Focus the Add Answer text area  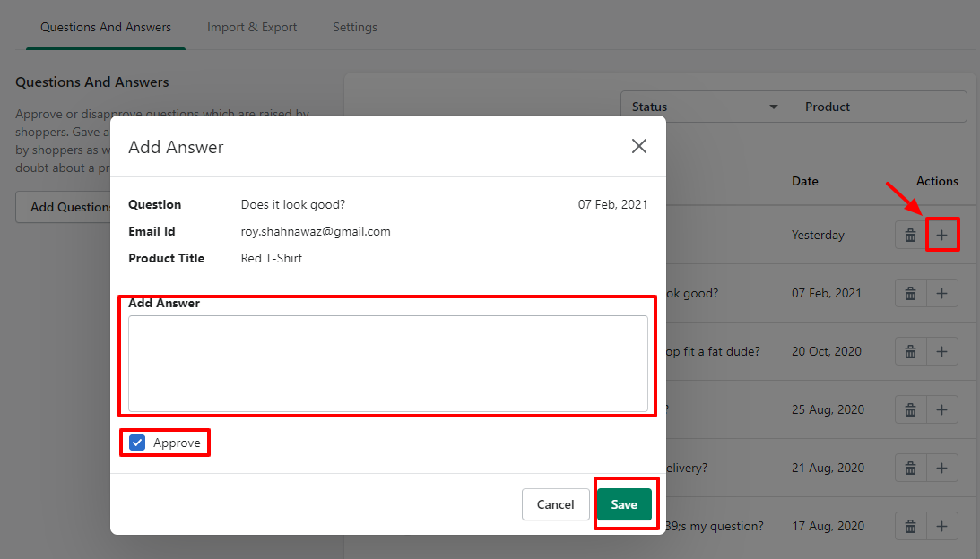(388, 364)
